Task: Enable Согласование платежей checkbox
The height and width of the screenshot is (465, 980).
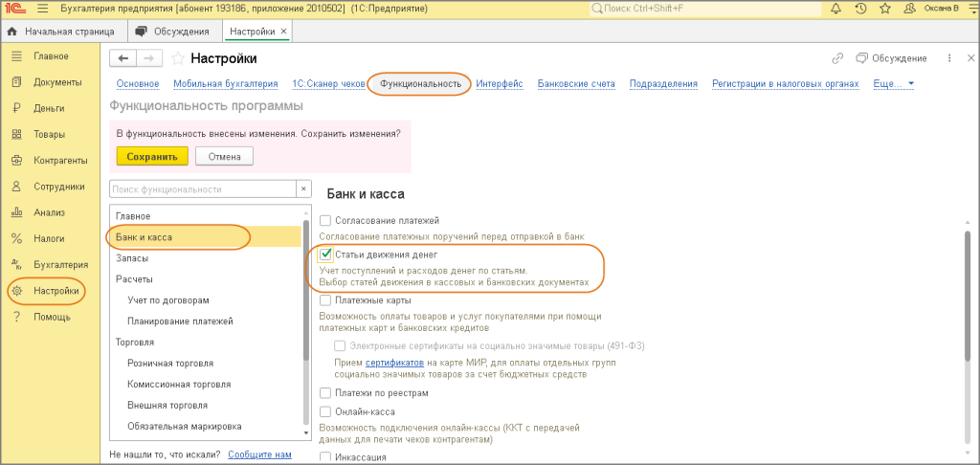Action: pyautogui.click(x=325, y=221)
